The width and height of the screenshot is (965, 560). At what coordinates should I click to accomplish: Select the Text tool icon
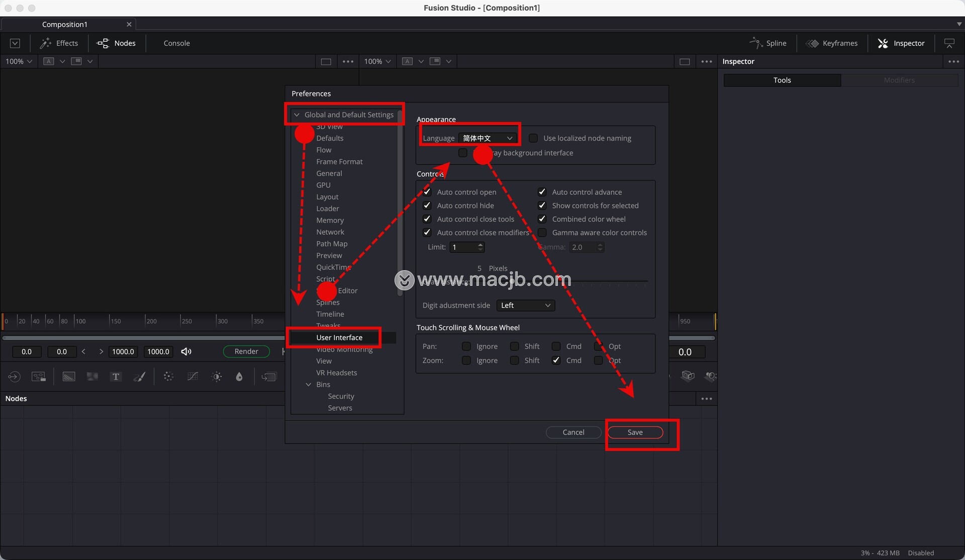pos(116,377)
